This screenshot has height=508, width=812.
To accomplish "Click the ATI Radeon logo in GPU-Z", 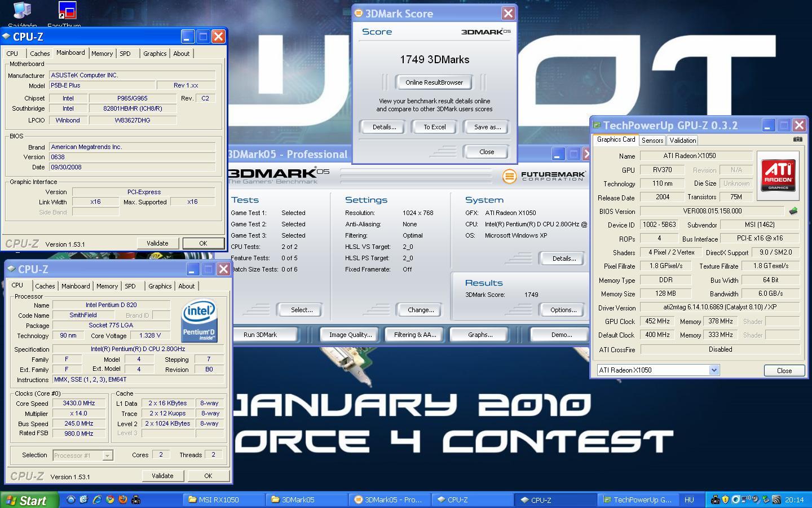I will click(x=778, y=175).
